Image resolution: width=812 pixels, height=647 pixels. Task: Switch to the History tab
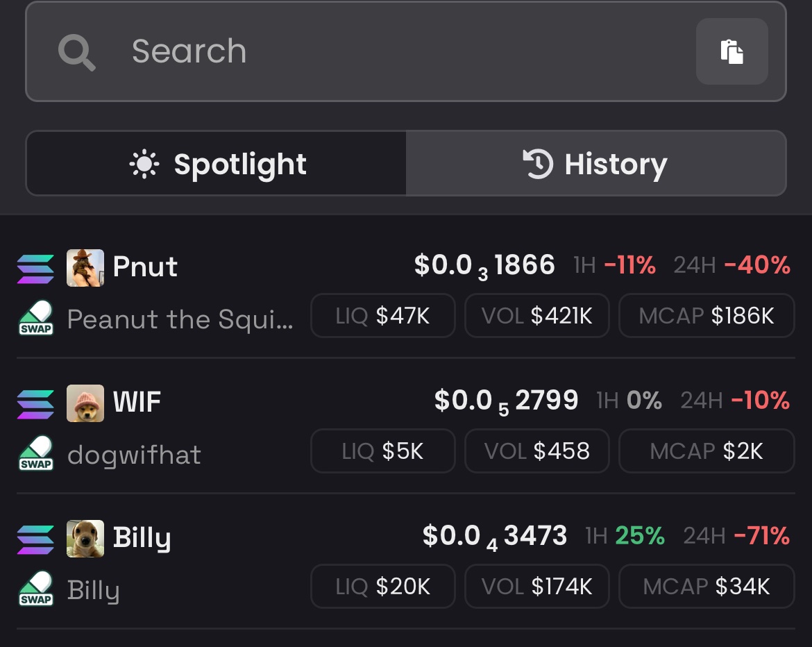coord(596,163)
